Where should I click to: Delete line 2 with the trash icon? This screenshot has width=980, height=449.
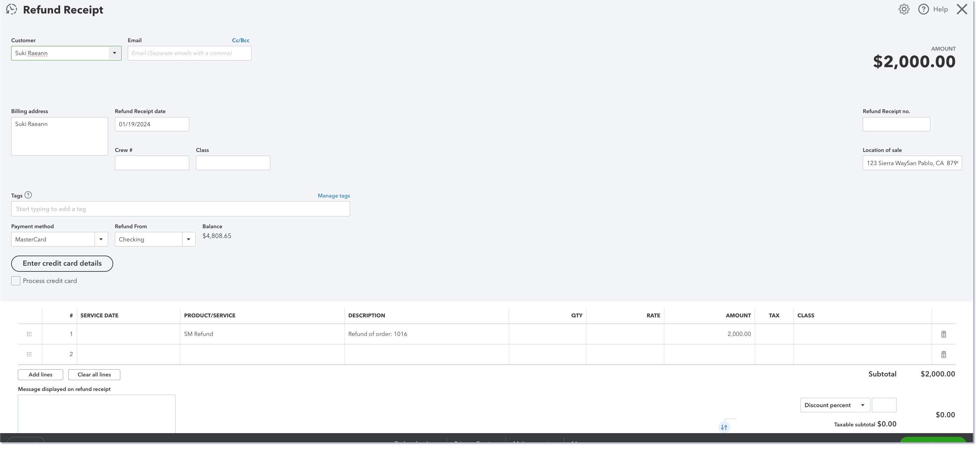click(944, 354)
